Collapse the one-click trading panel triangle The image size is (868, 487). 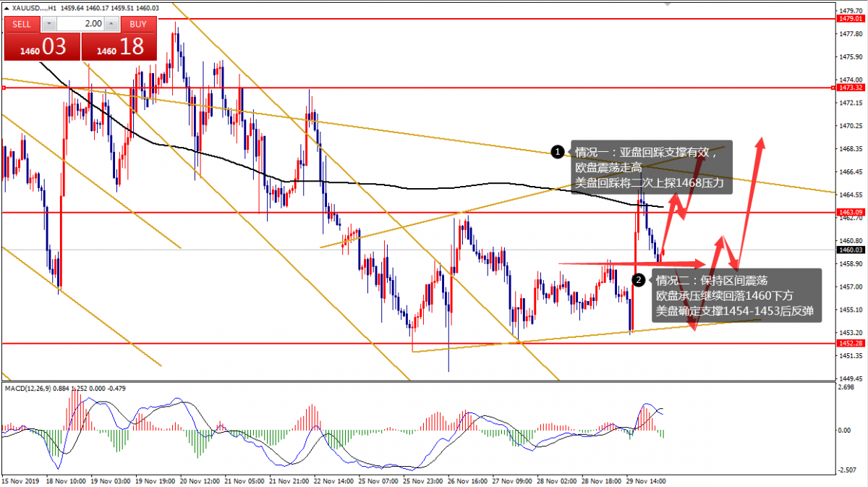tap(7, 8)
